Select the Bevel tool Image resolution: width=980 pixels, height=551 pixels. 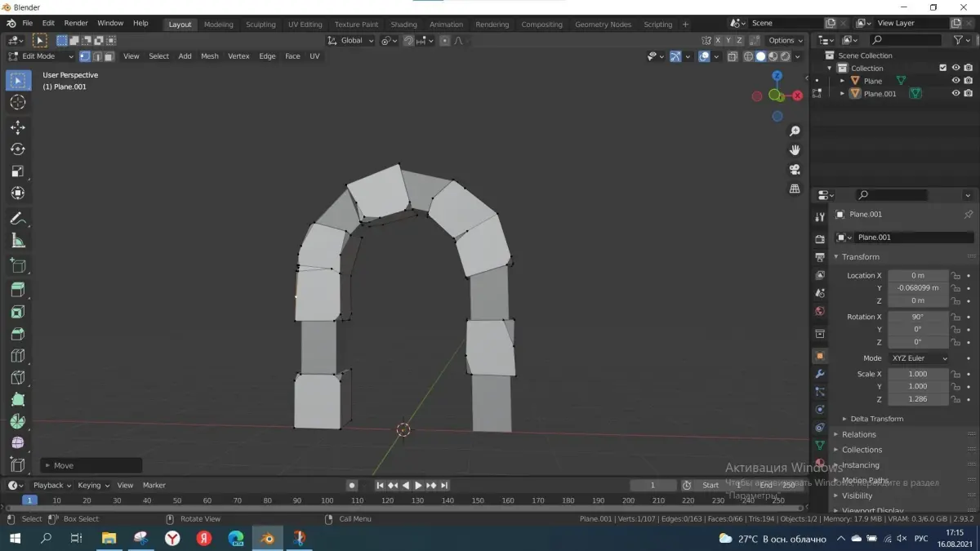pyautogui.click(x=18, y=334)
